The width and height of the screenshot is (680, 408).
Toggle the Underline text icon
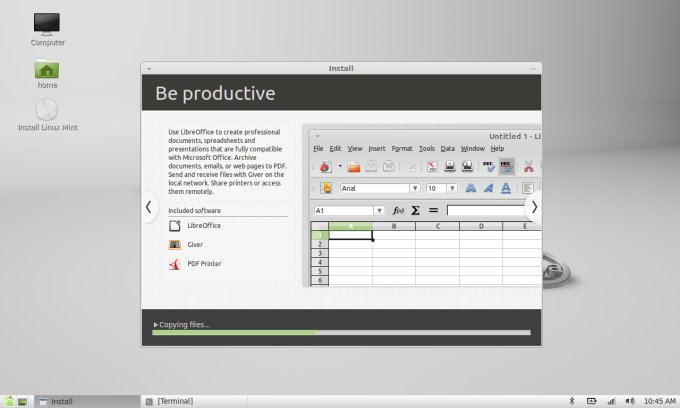click(506, 188)
